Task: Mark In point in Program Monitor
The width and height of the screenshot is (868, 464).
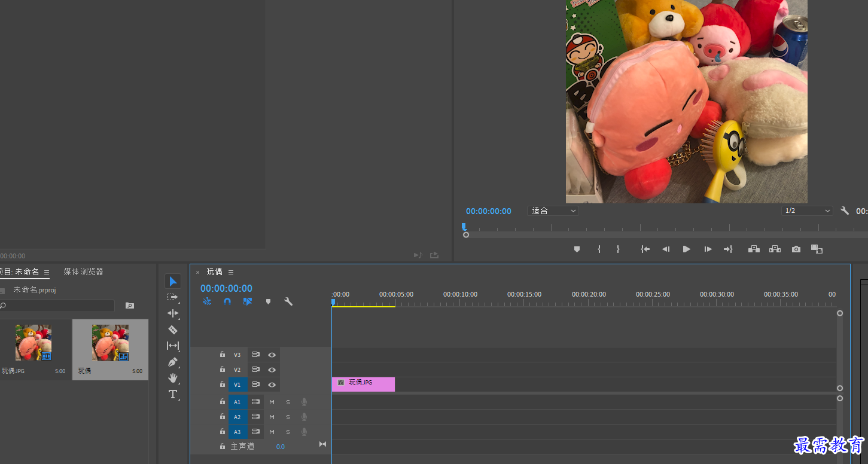Action: click(599, 249)
